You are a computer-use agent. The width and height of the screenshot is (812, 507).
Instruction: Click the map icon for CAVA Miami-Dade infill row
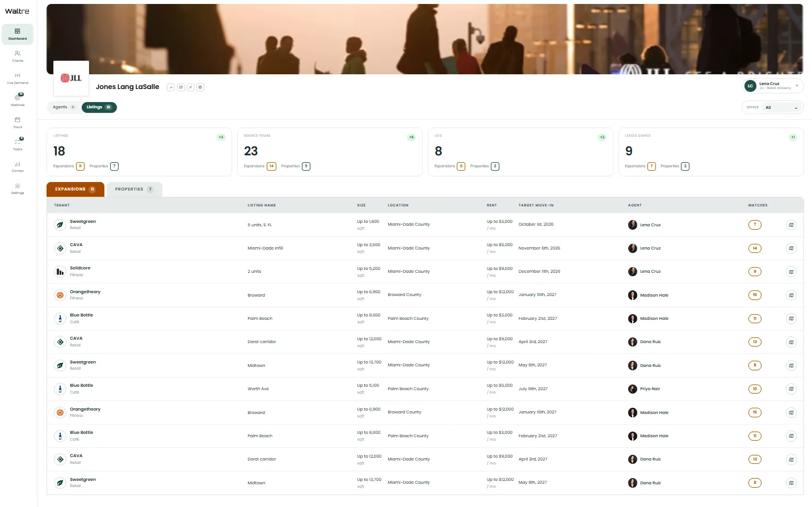pos(791,248)
